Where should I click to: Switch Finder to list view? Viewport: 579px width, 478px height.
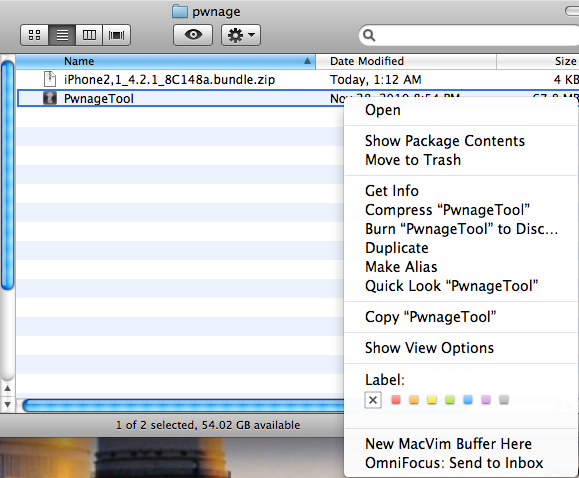coord(62,35)
